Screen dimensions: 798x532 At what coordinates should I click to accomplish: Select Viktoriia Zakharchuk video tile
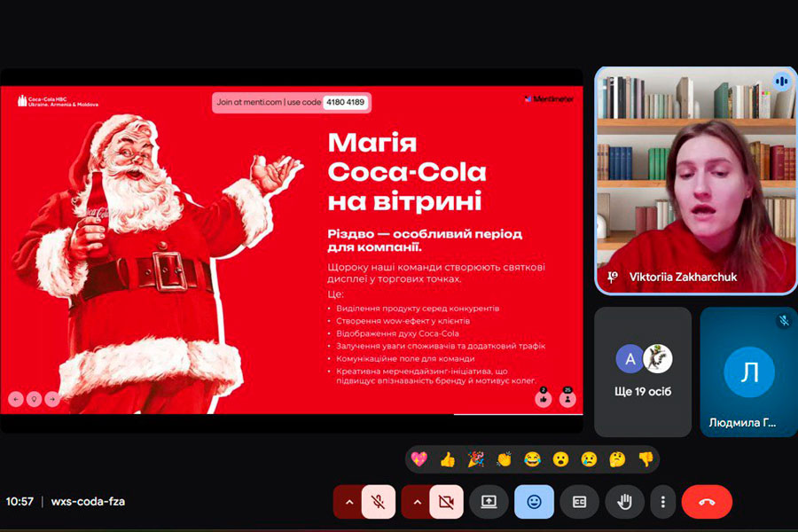tap(696, 181)
